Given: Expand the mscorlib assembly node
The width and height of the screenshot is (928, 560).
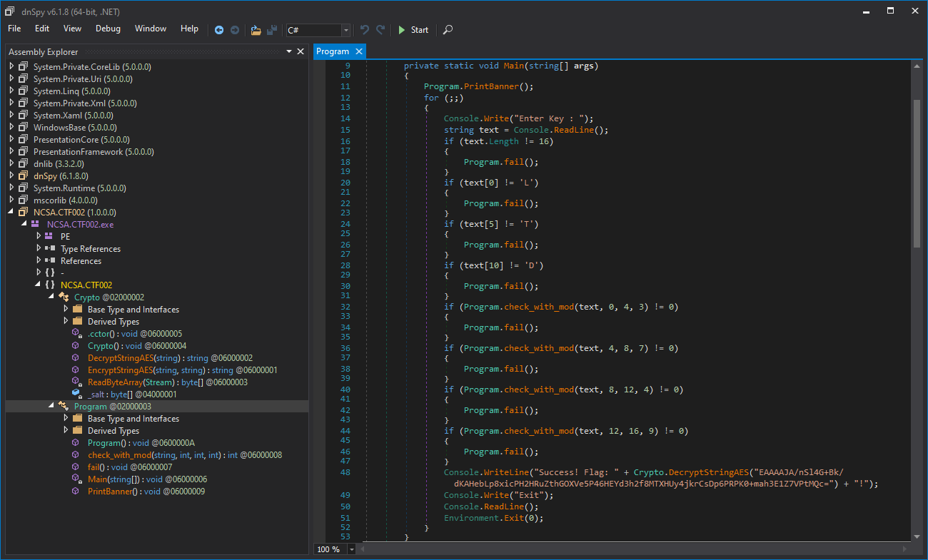Looking at the screenshot, I should 11,200.
